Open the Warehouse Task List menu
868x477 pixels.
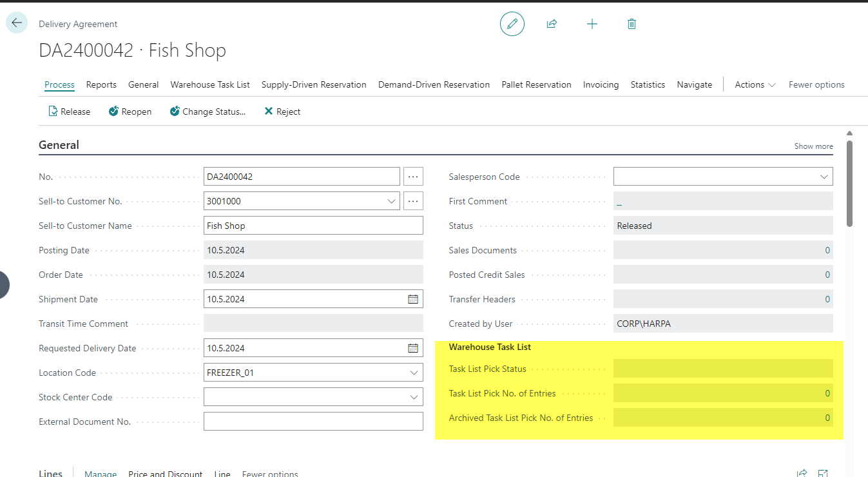[210, 84]
